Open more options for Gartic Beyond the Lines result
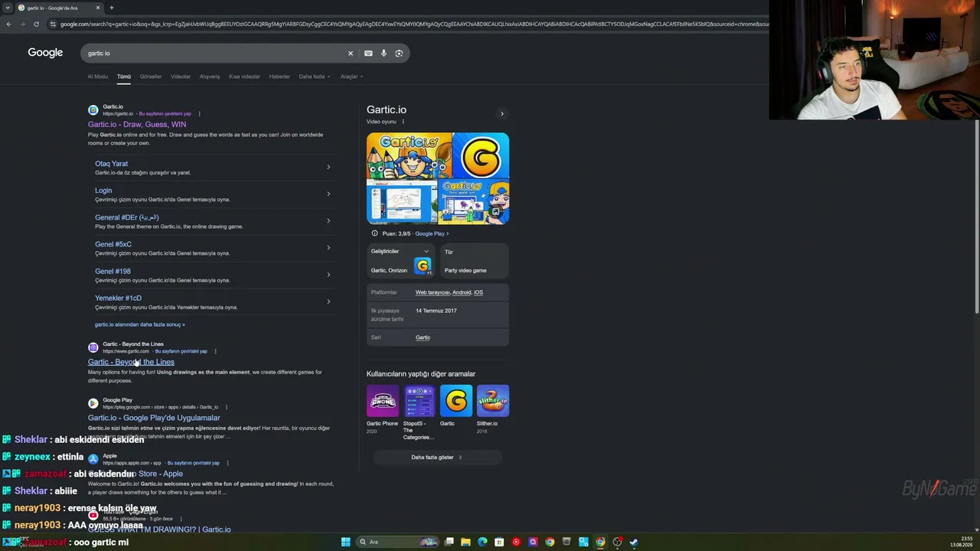This screenshot has height=551, width=980. 215,351
